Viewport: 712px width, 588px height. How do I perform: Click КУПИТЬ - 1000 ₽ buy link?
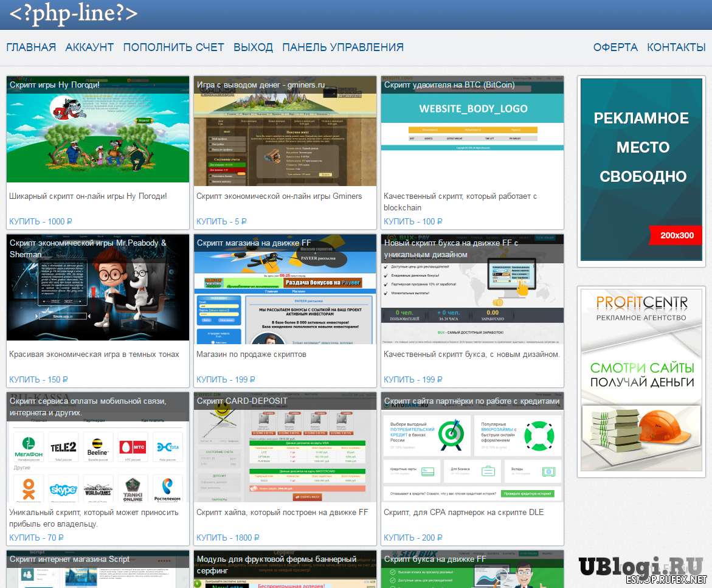(x=41, y=221)
